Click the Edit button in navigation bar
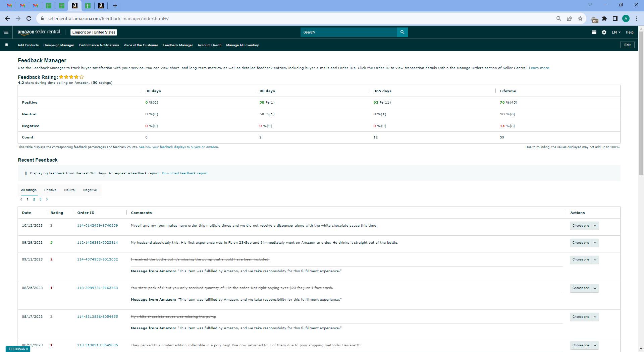This screenshot has width=644, height=352. click(x=627, y=45)
